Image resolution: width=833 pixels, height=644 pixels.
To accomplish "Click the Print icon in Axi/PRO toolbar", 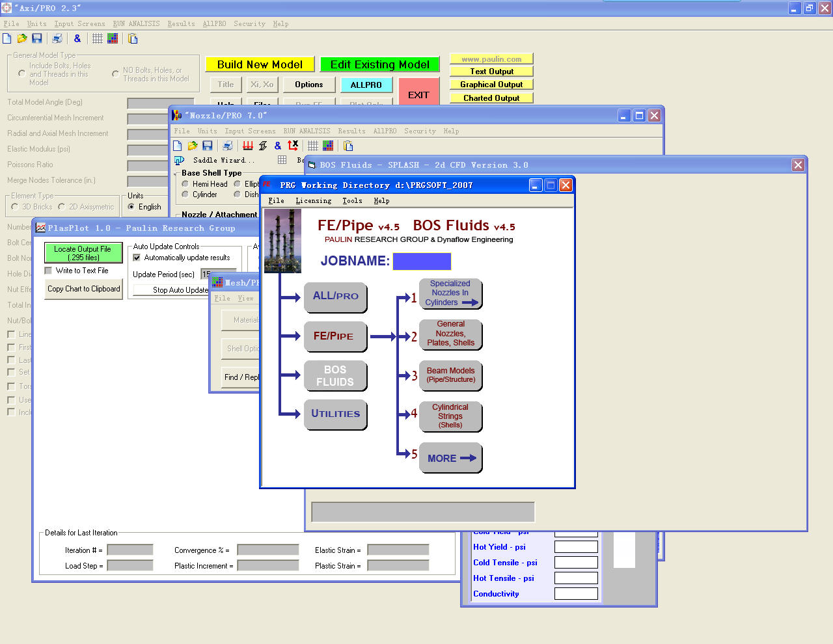I will (57, 38).
